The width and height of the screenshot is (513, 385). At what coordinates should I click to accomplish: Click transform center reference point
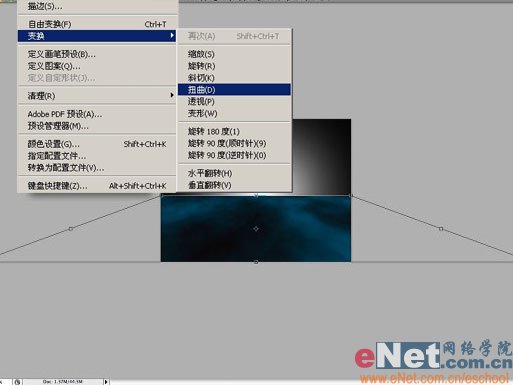[256, 229]
